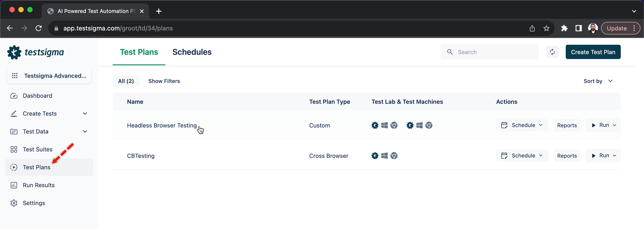Click second Windows icon in Headless row

tap(419, 125)
